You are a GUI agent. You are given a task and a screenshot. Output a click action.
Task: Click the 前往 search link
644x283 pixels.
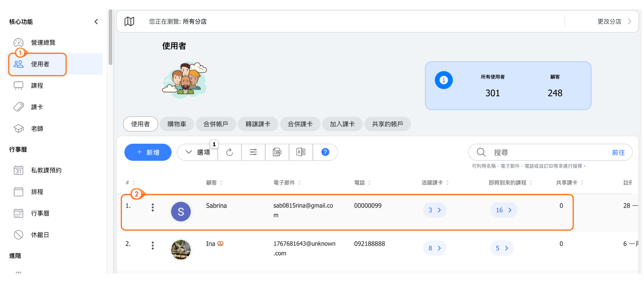618,153
